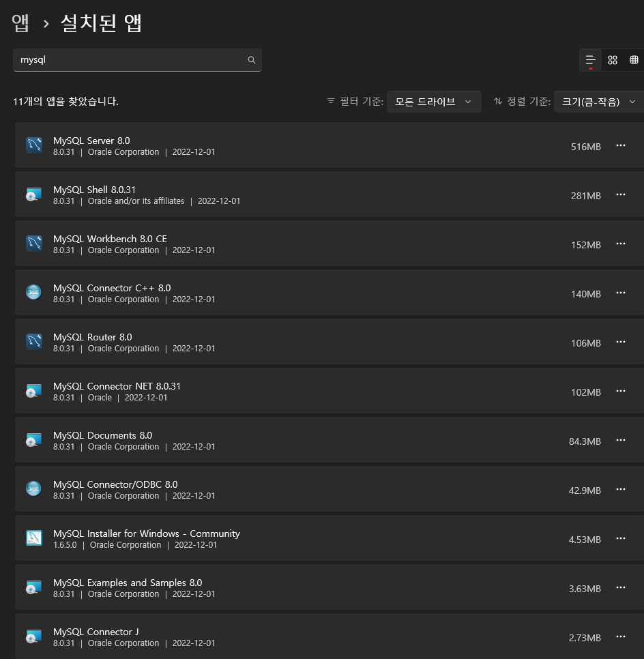
Task: Click the 정렬 기준 label
Action: click(529, 101)
